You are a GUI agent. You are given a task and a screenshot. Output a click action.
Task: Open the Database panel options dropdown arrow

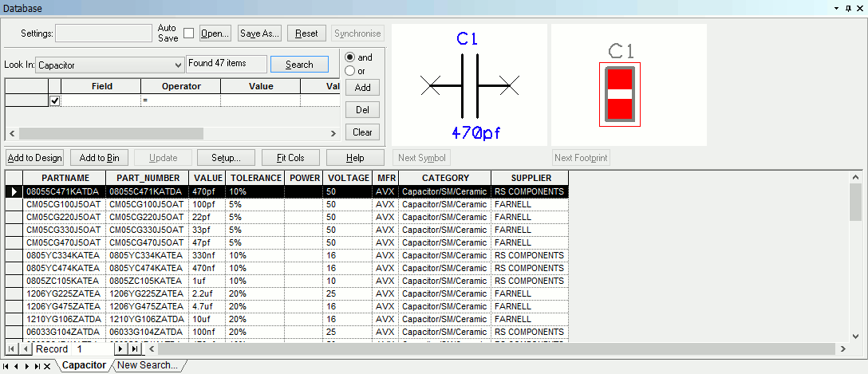point(836,7)
